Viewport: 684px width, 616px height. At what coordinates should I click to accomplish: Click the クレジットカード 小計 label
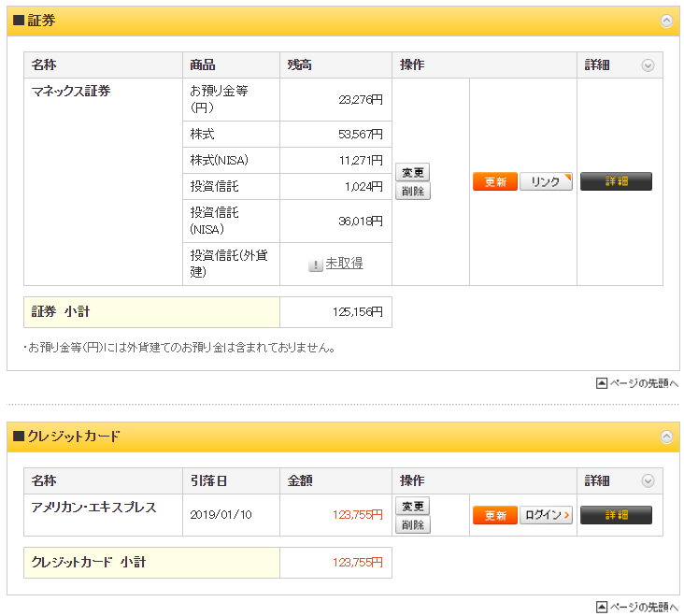pos(89,563)
